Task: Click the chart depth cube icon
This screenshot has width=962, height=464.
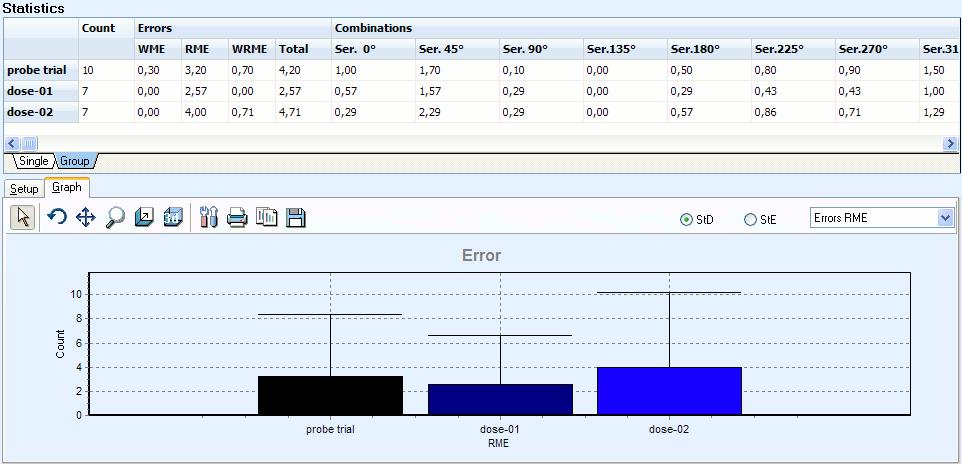Action: point(144,217)
